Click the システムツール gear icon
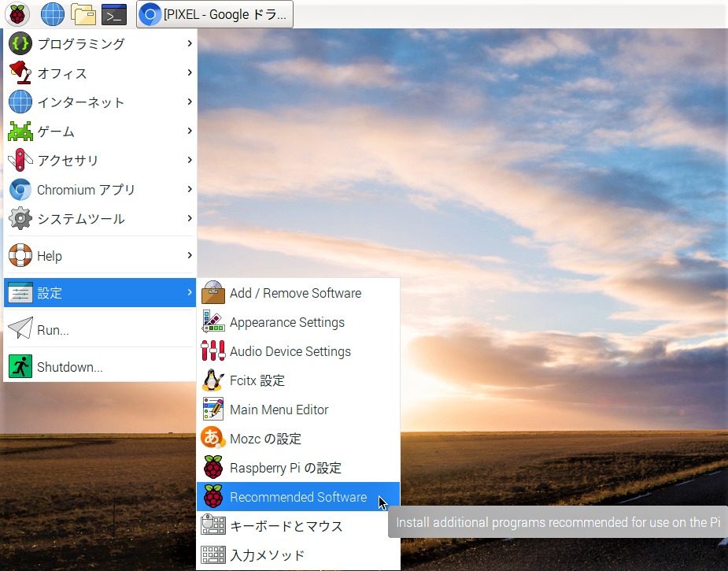The height and width of the screenshot is (571, 728). pyautogui.click(x=20, y=218)
